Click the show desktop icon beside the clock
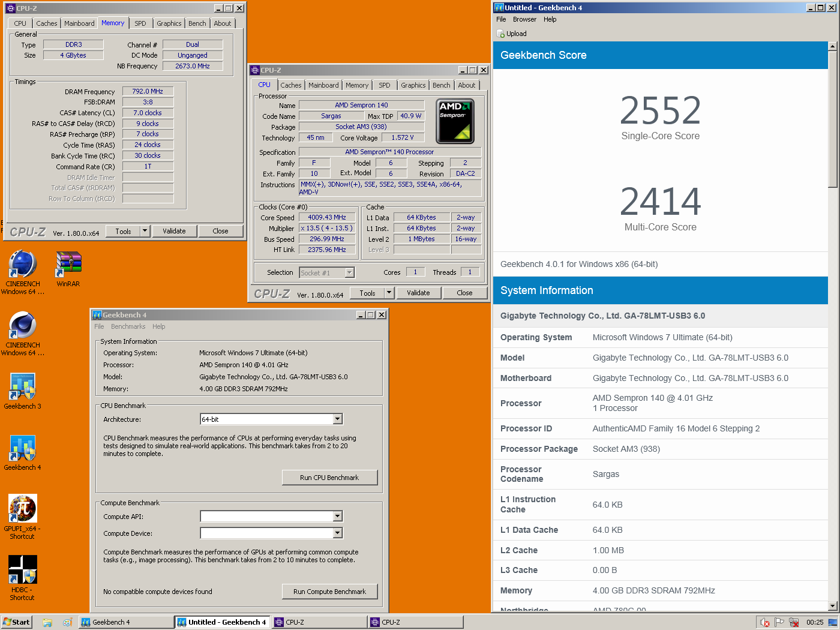The height and width of the screenshot is (630, 840). (833, 623)
